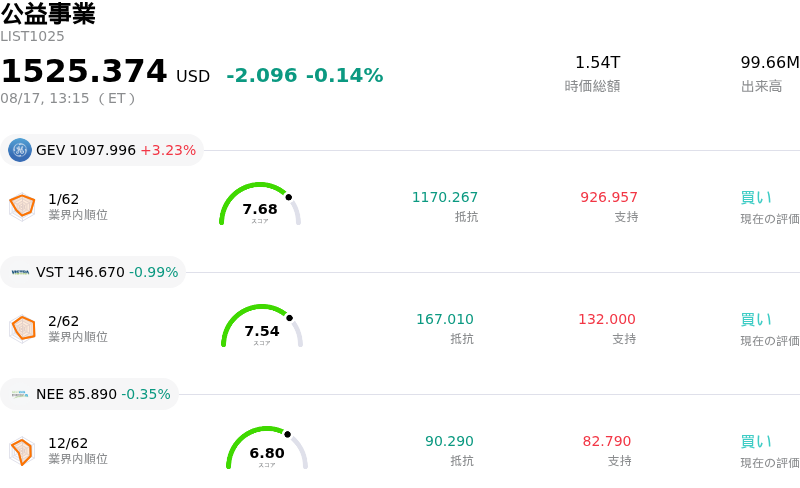Click the resistance value 167.010

point(445,319)
